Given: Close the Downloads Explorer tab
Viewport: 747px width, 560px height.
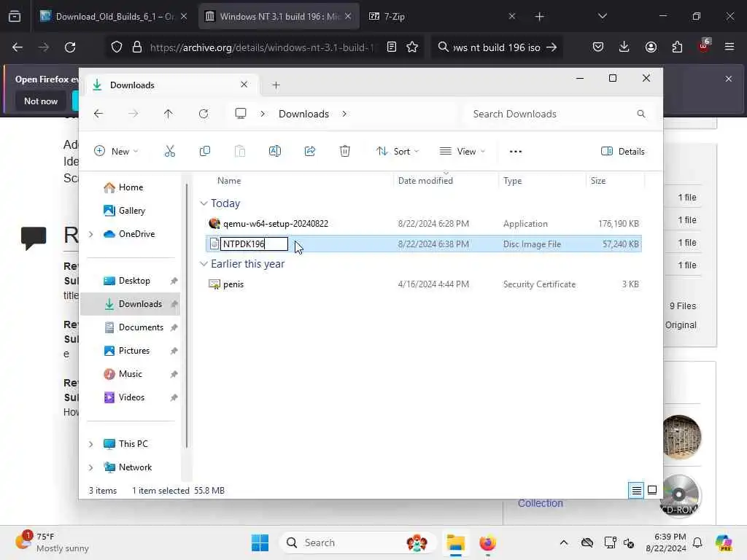Looking at the screenshot, I should click(x=244, y=85).
